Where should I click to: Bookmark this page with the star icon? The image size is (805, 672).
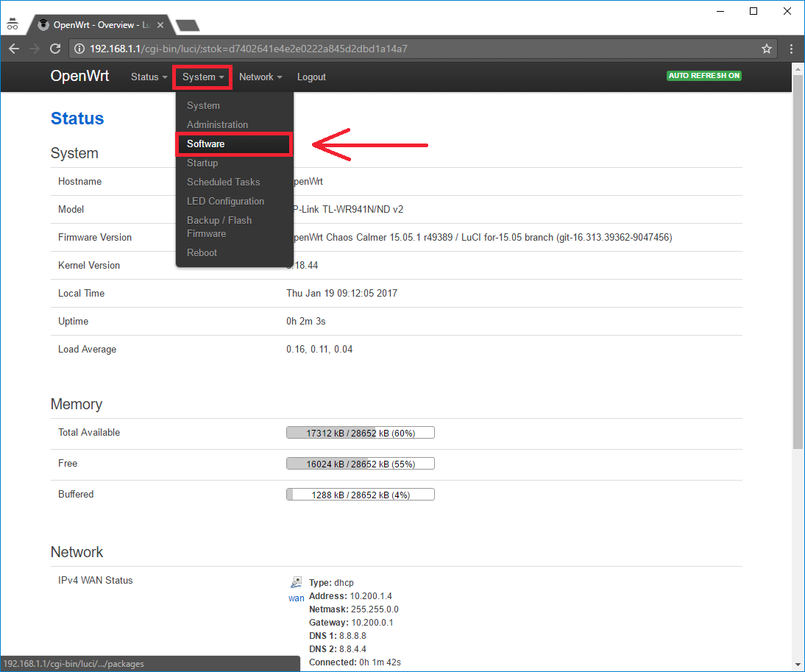767,48
